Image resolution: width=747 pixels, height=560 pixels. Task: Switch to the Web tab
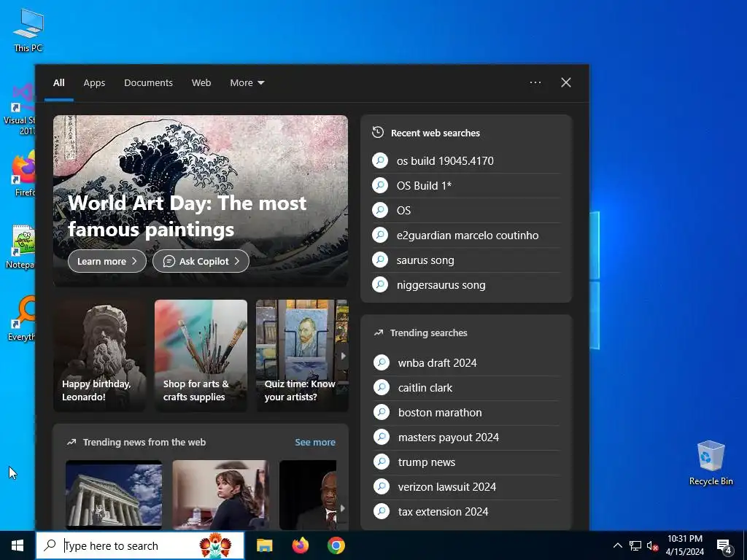201,83
